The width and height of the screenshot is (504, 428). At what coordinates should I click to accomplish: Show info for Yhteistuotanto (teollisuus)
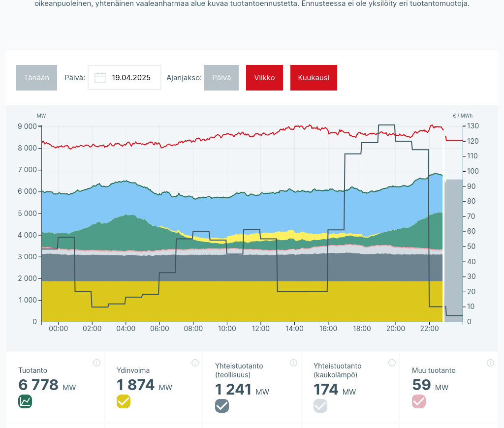coord(293,363)
